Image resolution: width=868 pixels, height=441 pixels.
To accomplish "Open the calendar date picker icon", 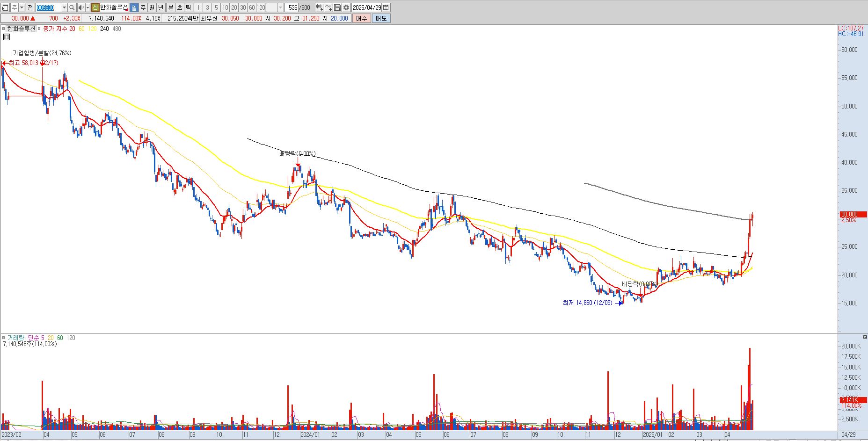I will click(386, 7).
